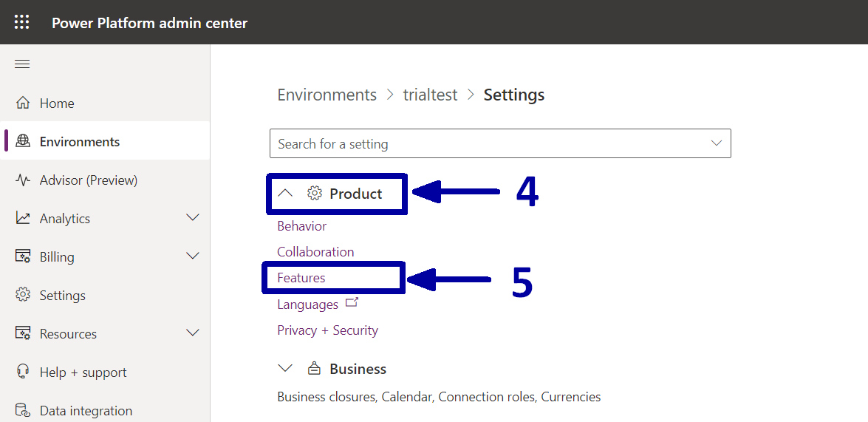This screenshot has height=422, width=868.
Task: Open Help + support in the sidebar
Action: [105, 372]
